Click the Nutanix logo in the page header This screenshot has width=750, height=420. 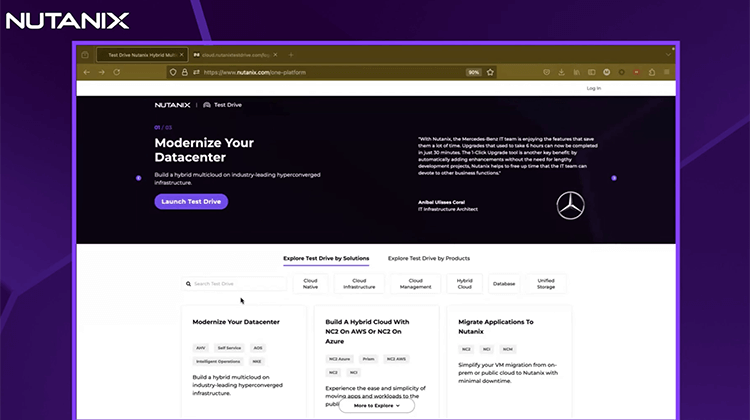click(175, 104)
